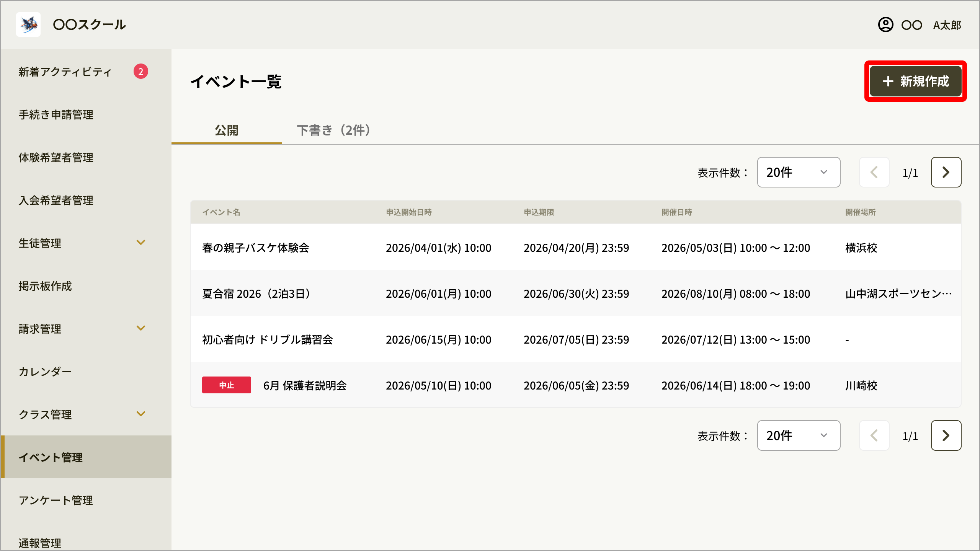
Task: Open 入会希望者管理 in the sidebar
Action: 86,200
